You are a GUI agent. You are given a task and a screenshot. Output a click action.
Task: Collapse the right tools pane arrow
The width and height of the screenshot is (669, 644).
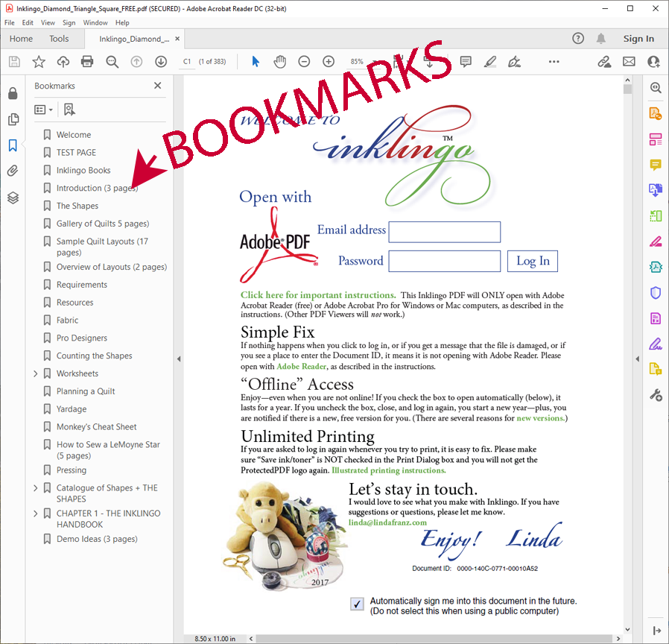[638, 359]
